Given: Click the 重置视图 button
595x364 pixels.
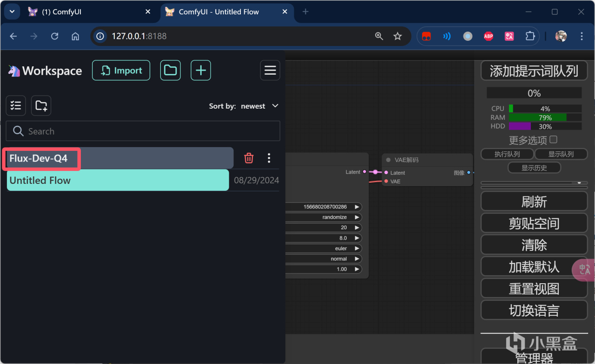Looking at the screenshot, I should [534, 289].
